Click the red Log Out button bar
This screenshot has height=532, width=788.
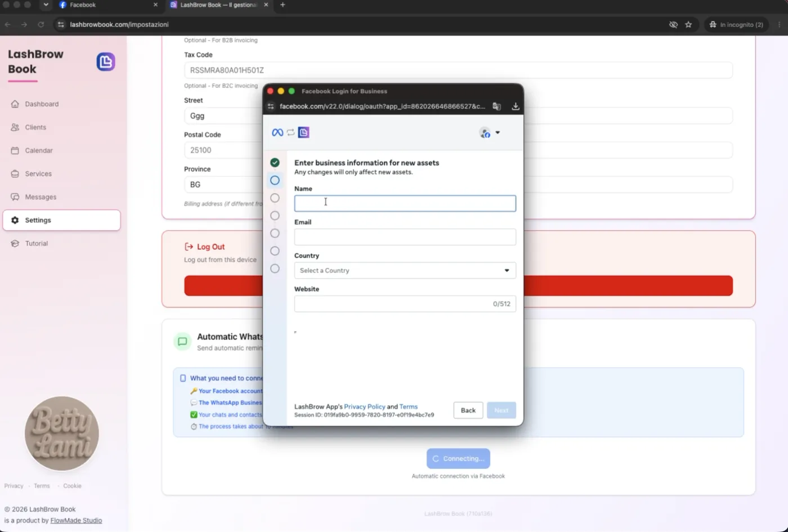pyautogui.click(x=458, y=286)
